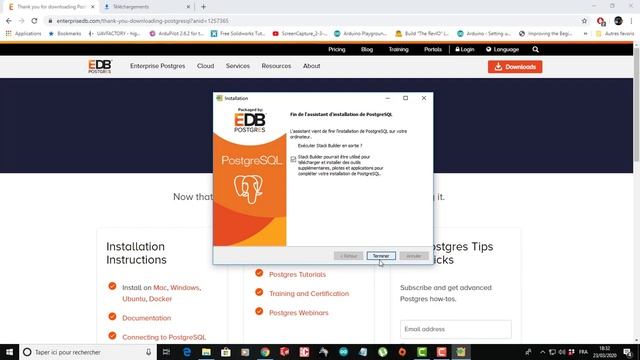Image resolution: width=640 pixels, height=360 pixels.
Task: Go back in browser history
Action: 9,21
